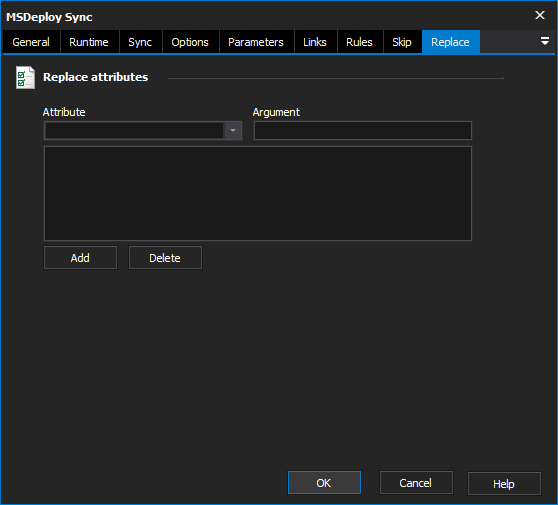Open Help for this dialog
Image resolution: width=558 pixels, height=505 pixels.
[x=504, y=483]
